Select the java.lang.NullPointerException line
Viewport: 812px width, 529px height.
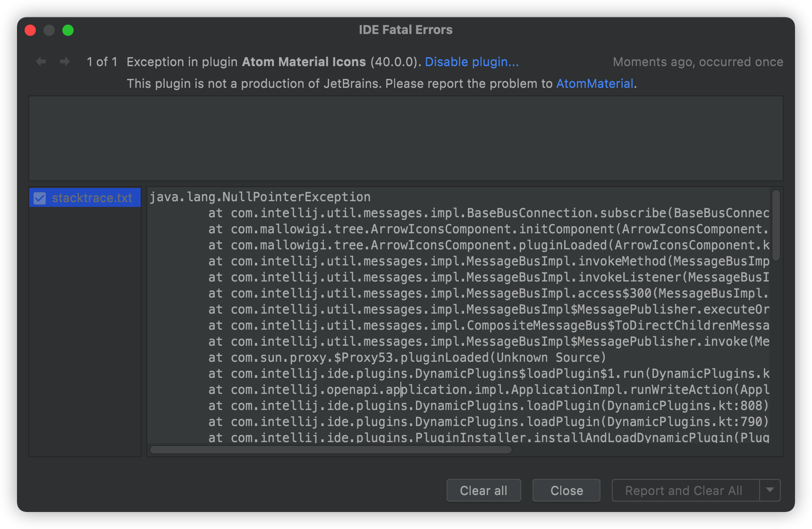click(260, 196)
